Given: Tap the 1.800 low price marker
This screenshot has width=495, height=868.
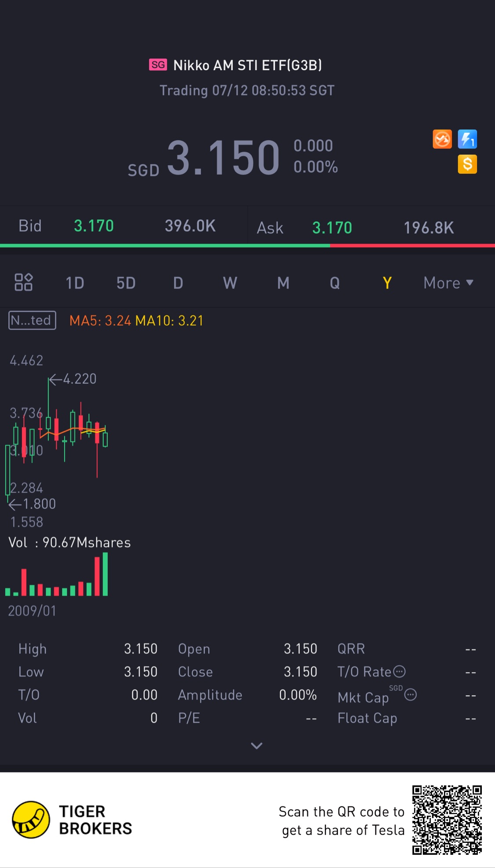Looking at the screenshot, I should tap(33, 503).
